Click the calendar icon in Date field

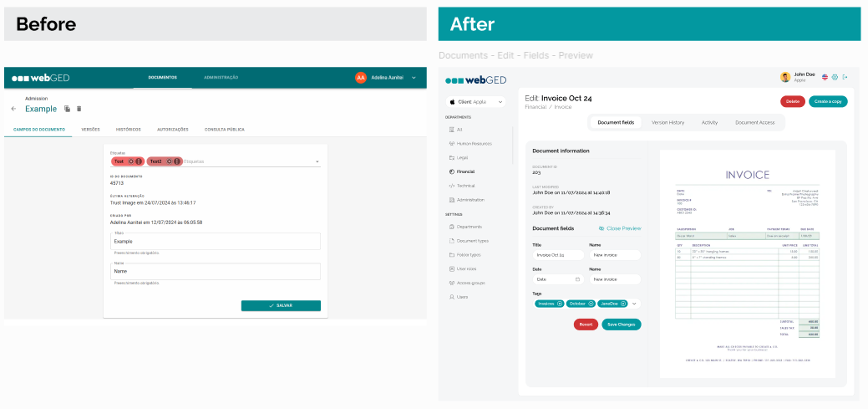point(577,279)
